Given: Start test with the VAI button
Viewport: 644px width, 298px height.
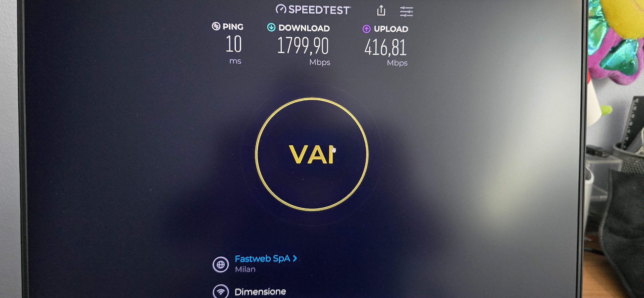Looking at the screenshot, I should click(312, 154).
